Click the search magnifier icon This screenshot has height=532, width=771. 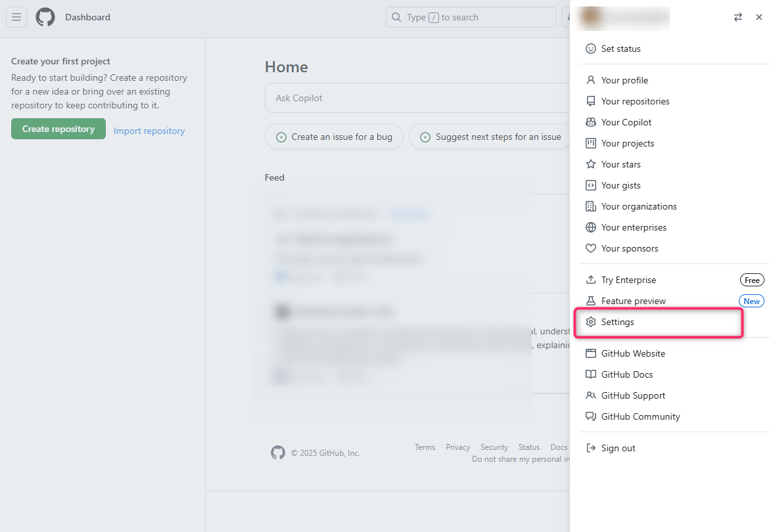click(396, 17)
